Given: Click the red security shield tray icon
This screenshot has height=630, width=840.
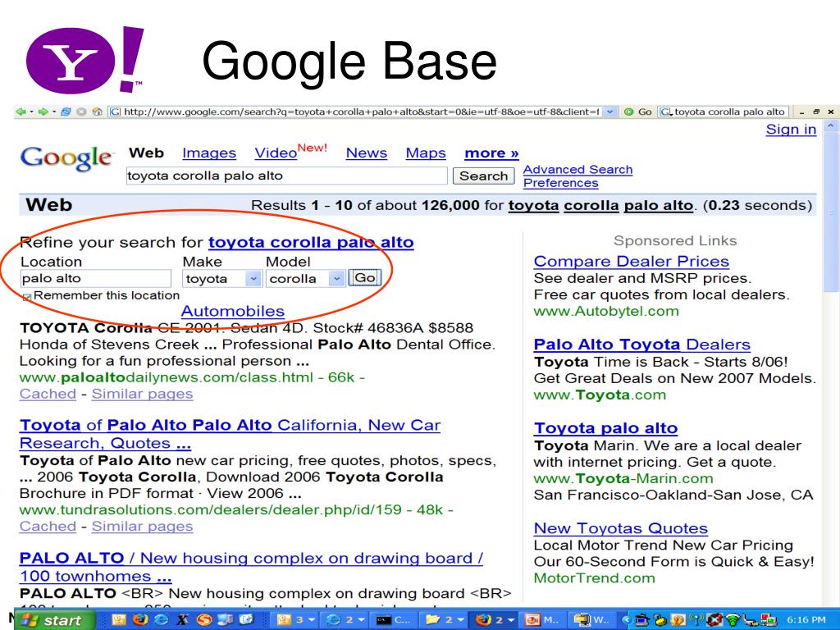Looking at the screenshot, I should 714,620.
